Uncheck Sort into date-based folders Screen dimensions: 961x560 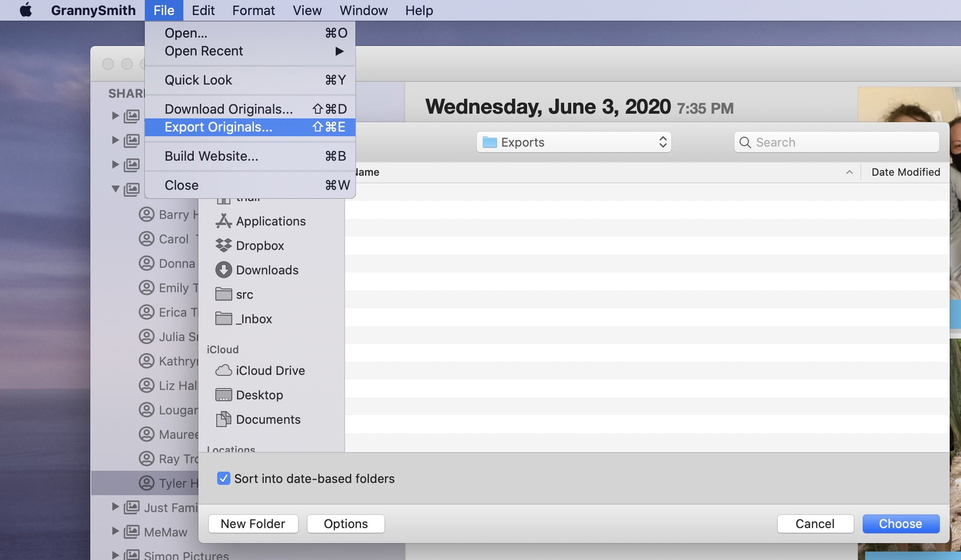[223, 478]
